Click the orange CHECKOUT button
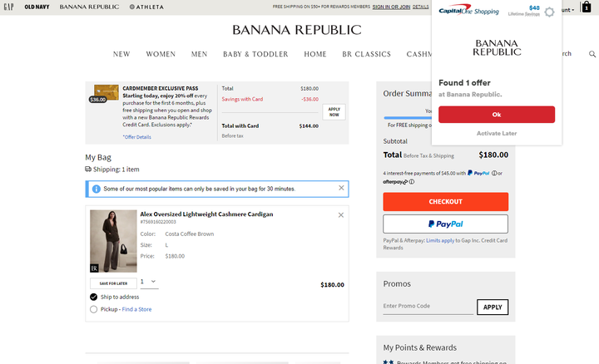 [445, 201]
